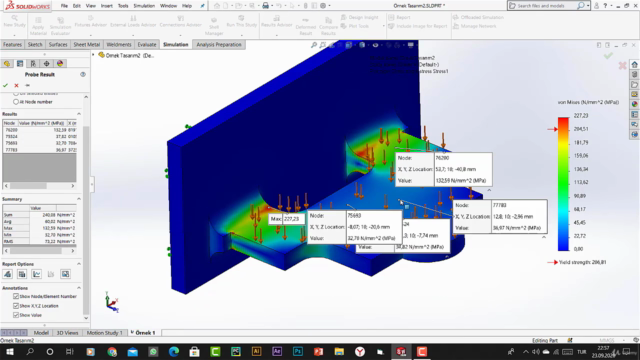The width and height of the screenshot is (640, 360).
Task: Open DimXpertManager crosshair tab
Action: pyautogui.click(x=47, y=64)
